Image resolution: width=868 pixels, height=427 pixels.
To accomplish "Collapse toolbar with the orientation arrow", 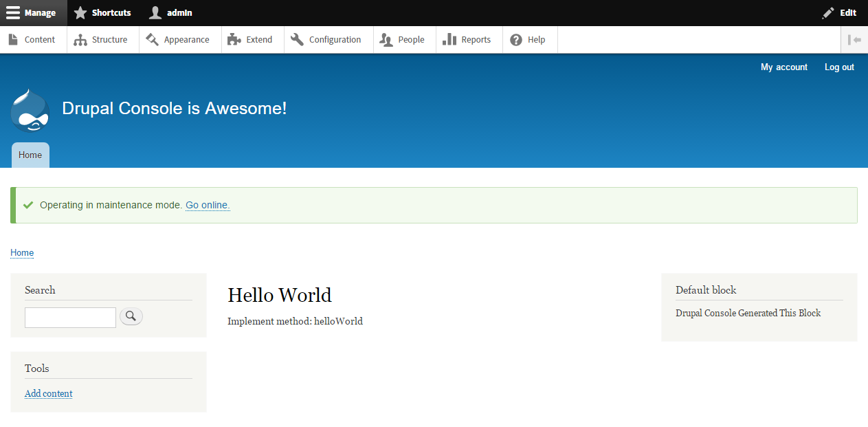I will coord(854,40).
